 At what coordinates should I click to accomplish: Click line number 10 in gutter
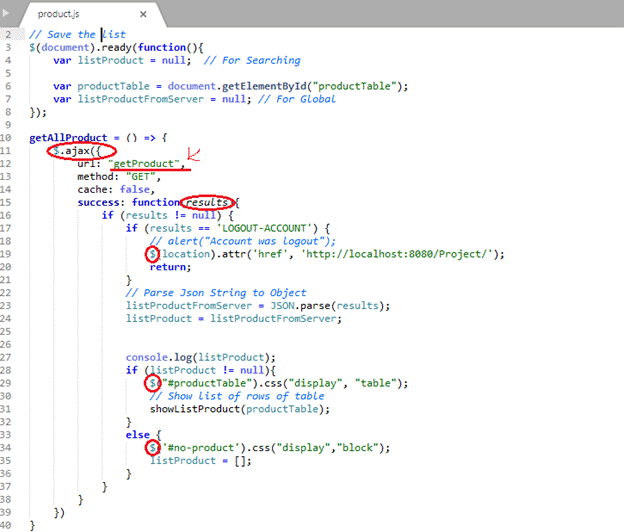click(x=6, y=138)
